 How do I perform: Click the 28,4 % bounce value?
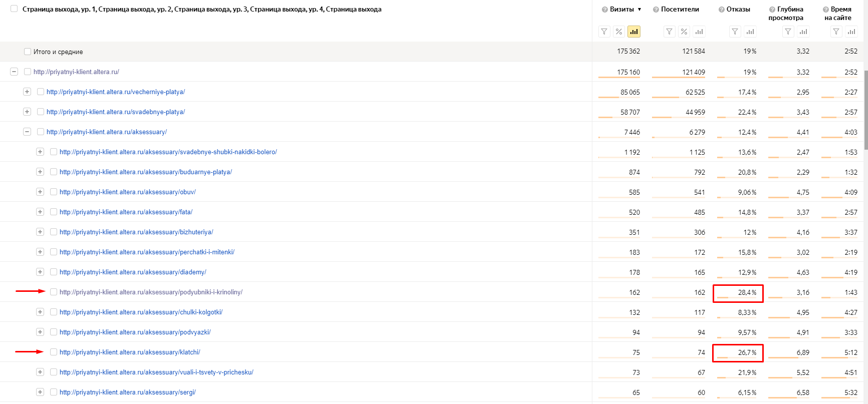(747, 292)
